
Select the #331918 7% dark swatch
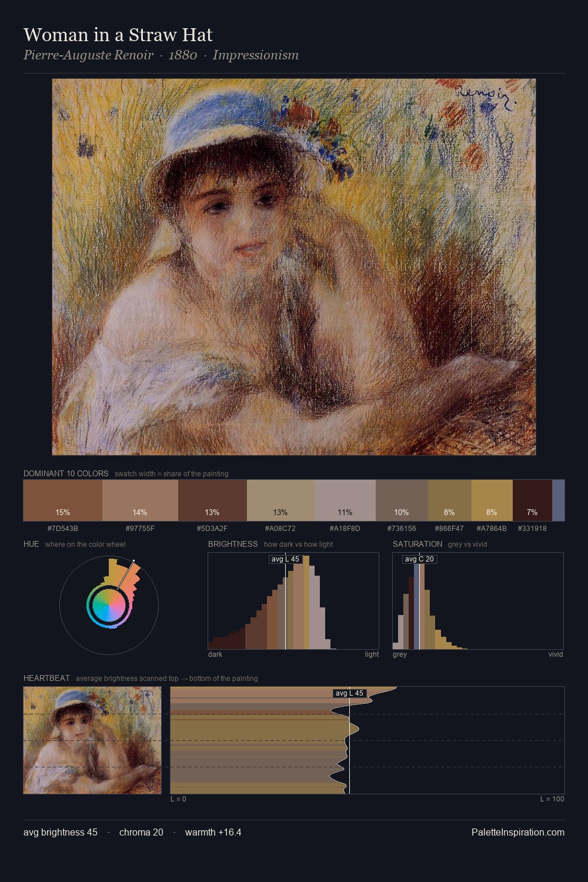click(x=532, y=500)
